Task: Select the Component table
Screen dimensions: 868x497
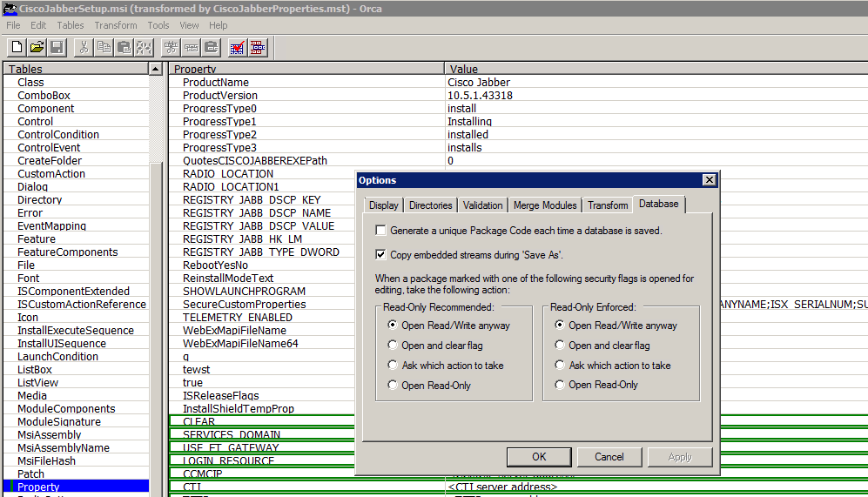Action: [x=46, y=109]
